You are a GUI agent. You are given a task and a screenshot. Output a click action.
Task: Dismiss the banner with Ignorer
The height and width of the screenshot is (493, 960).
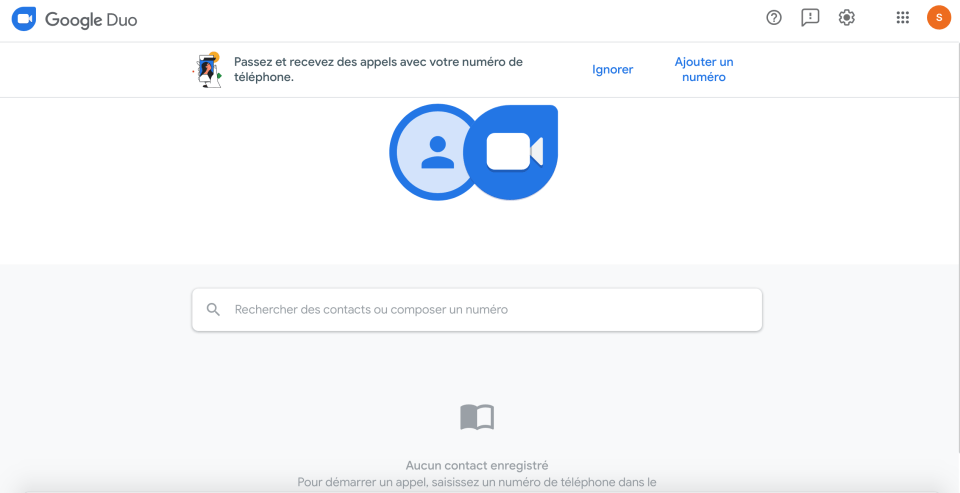612,70
